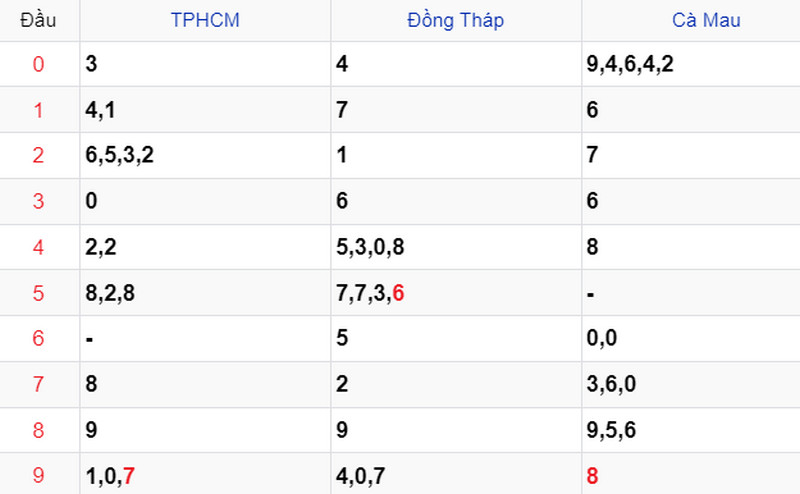
Task: Click TPHCM cell containing 6,5,3,2
Action: (x=205, y=155)
